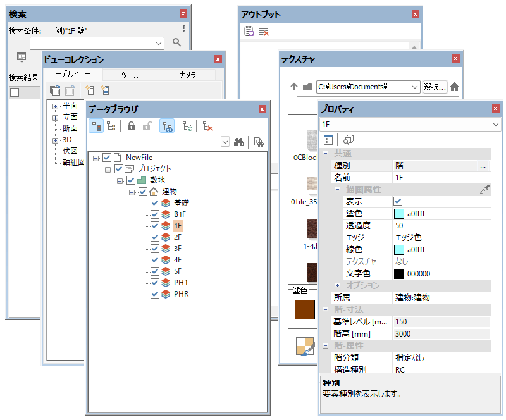Click the lock icon in データブラウザ toolbar

click(131, 126)
